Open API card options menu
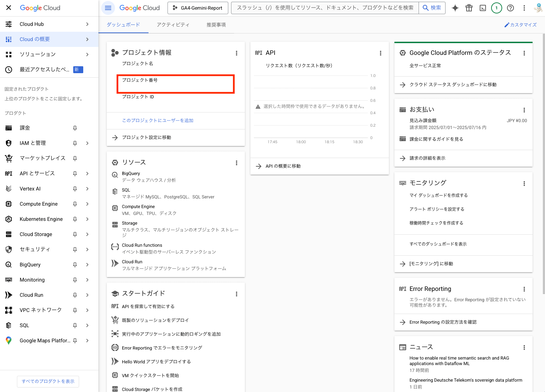Image resolution: width=545 pixels, height=392 pixels. coord(381,53)
